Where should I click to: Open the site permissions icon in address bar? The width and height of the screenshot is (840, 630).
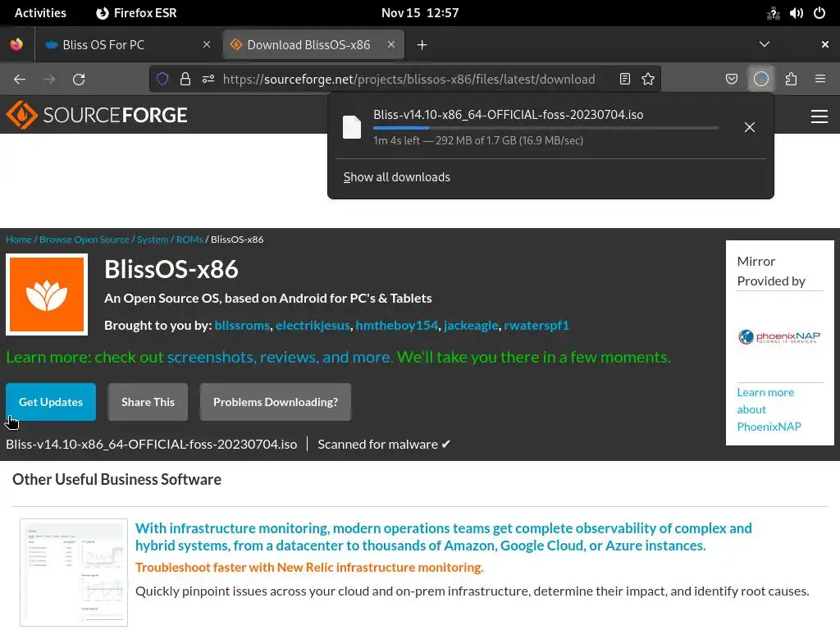208,80
